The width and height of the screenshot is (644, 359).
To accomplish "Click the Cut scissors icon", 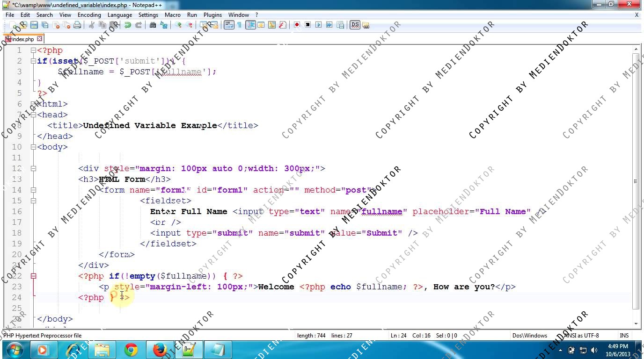I will (92, 25).
